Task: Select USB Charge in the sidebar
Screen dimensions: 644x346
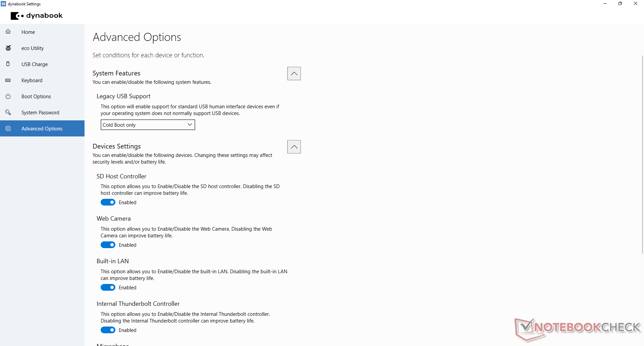Action: (42, 64)
